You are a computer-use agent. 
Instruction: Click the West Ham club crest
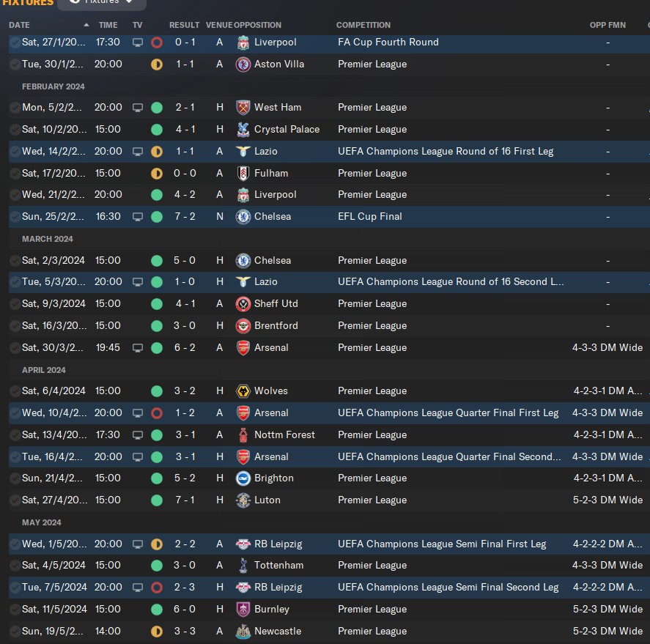(243, 107)
